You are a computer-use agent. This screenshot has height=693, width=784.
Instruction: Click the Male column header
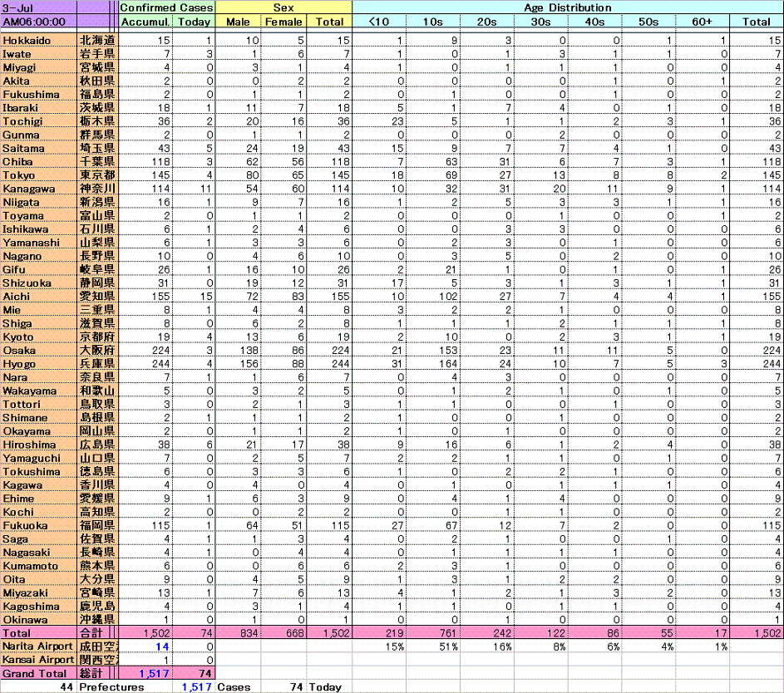click(x=238, y=22)
